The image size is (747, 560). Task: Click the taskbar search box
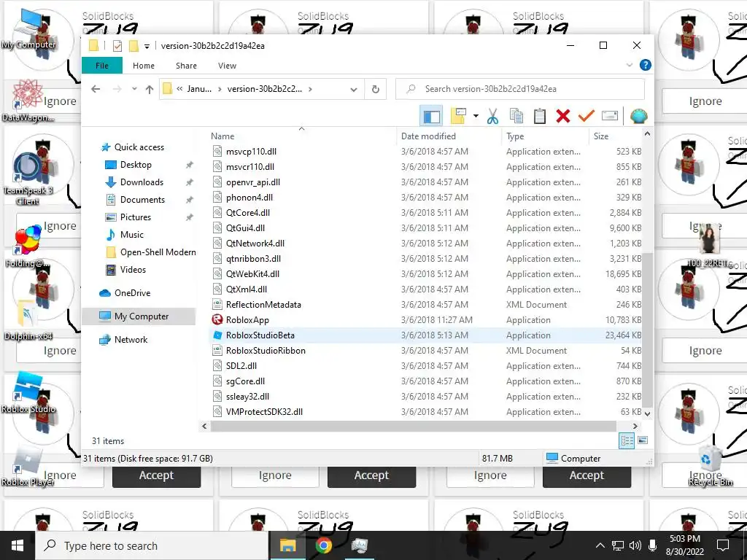[x=152, y=545]
